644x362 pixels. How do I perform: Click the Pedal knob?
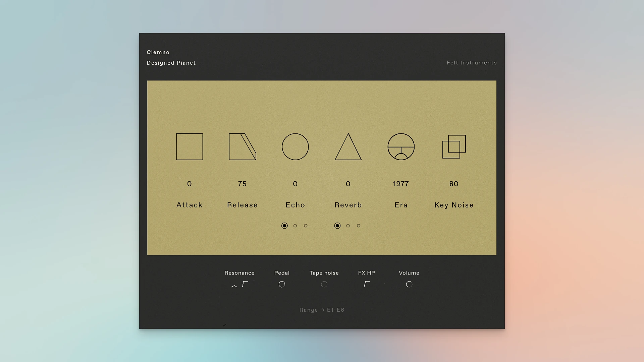click(282, 284)
